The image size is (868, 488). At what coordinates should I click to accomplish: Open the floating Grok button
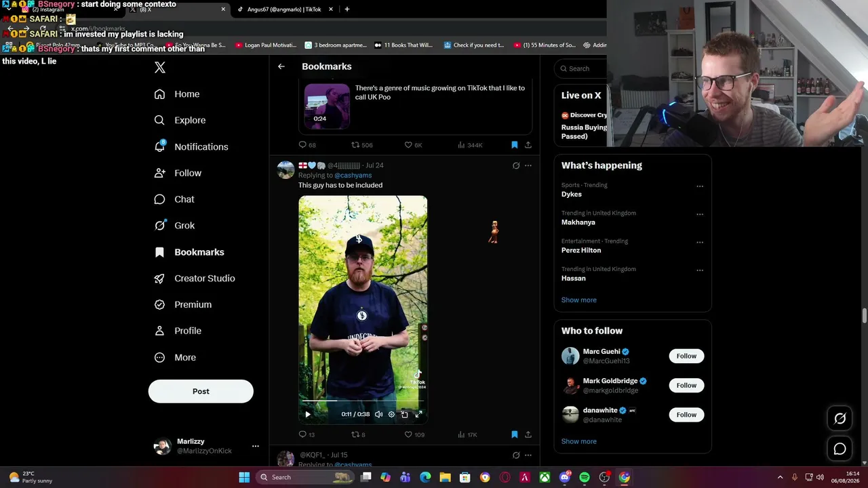click(x=840, y=419)
